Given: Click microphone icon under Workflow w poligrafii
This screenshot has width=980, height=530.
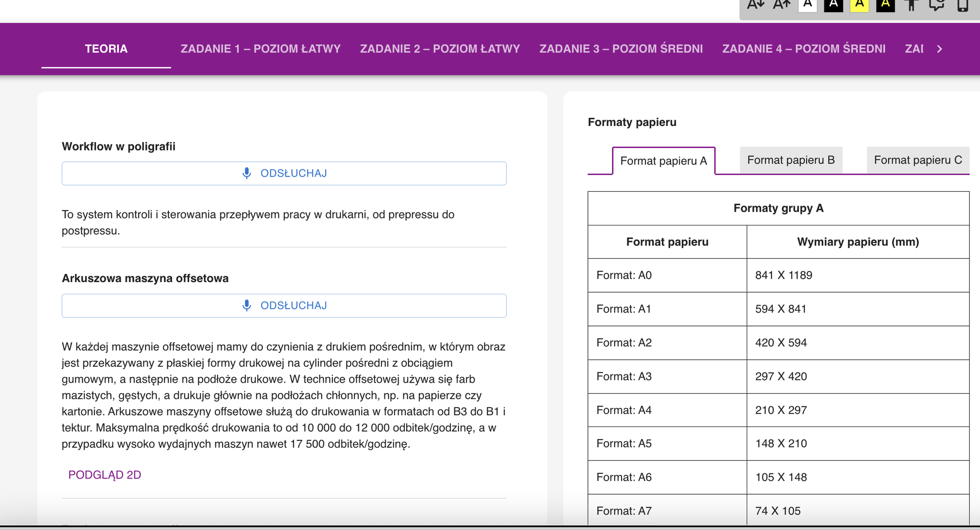Looking at the screenshot, I should [x=247, y=173].
